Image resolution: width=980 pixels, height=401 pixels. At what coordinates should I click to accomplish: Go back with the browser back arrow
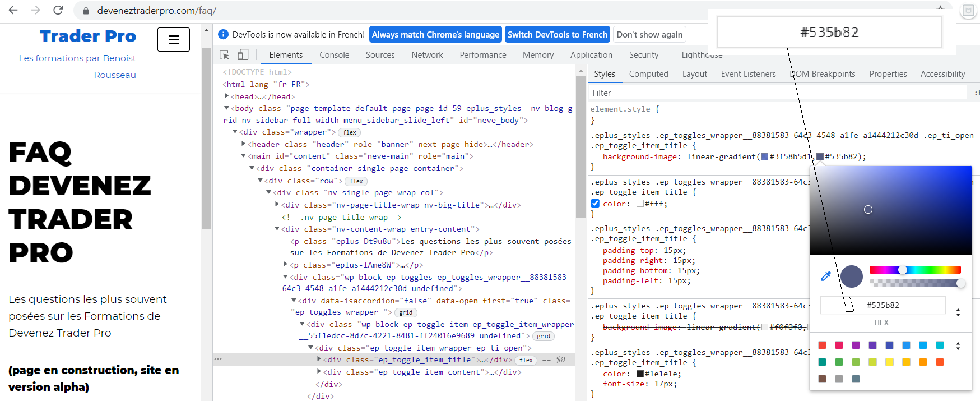coord(13,10)
